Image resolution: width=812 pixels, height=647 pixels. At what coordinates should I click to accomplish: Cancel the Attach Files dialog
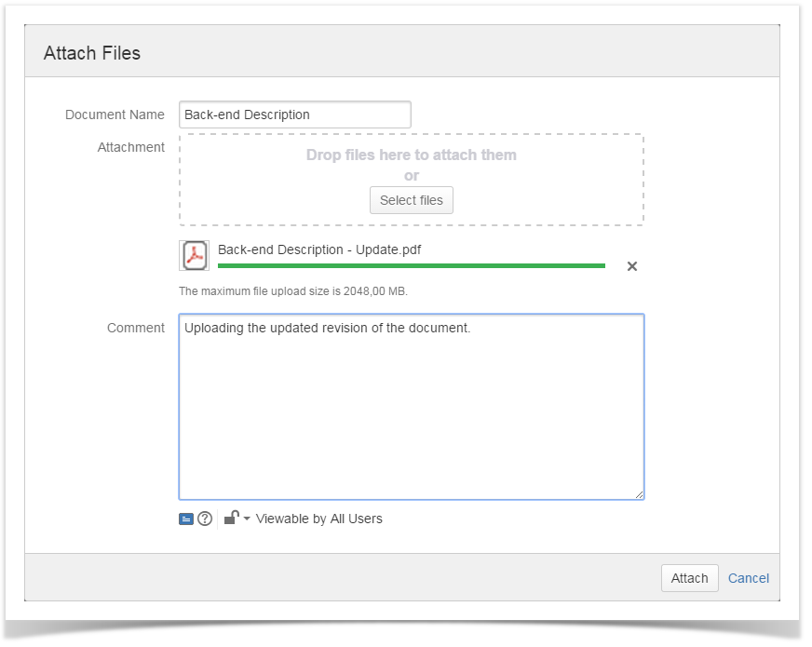[749, 578]
